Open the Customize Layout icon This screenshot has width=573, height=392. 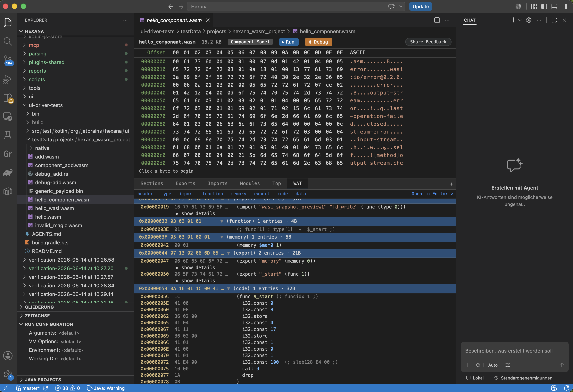(534, 7)
